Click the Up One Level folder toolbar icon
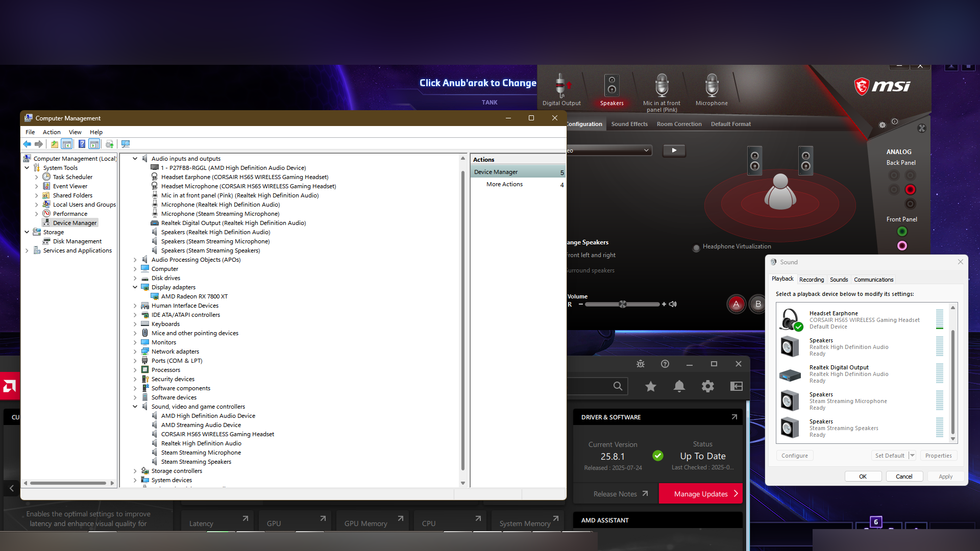 click(55, 144)
